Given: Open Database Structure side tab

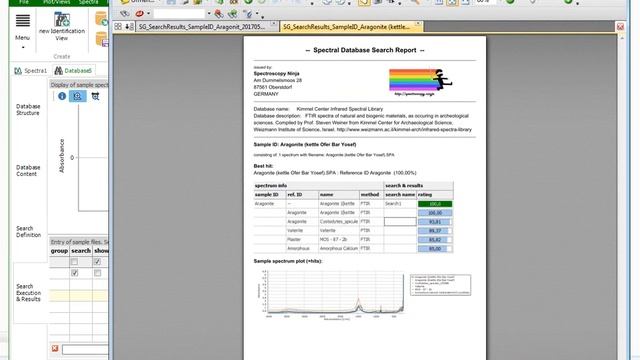Looking at the screenshot, I should tap(28, 109).
